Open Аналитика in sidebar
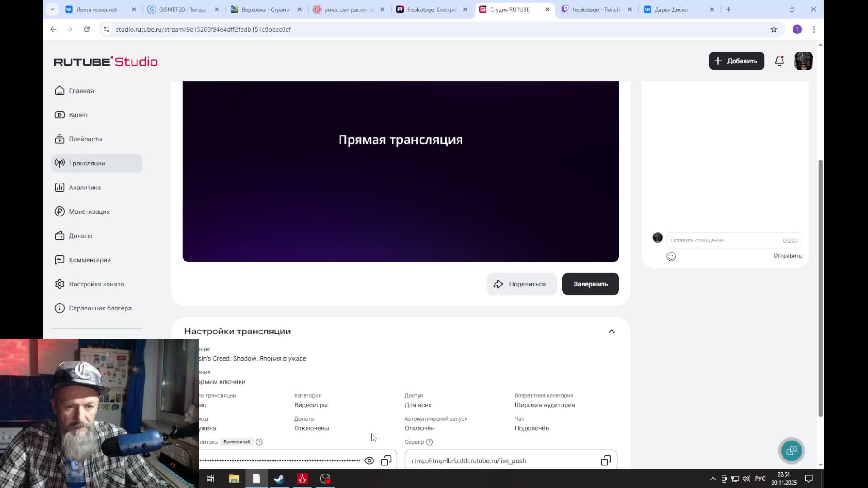 point(85,188)
